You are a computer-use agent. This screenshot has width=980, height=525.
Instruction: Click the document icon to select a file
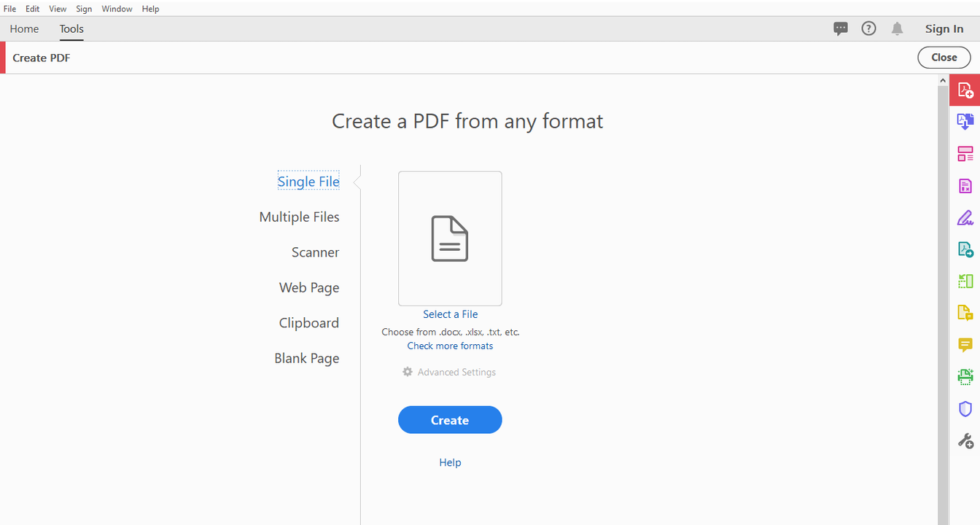pos(450,238)
